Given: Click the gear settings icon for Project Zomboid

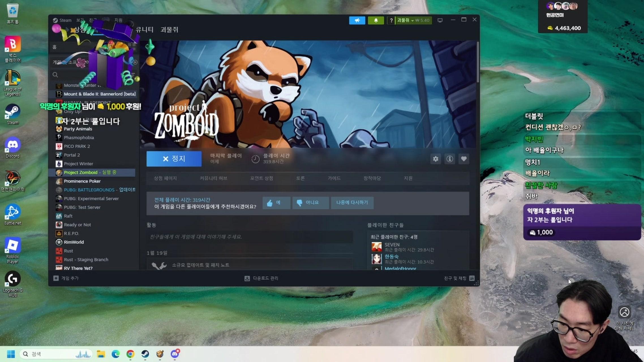Looking at the screenshot, I should [x=435, y=159].
